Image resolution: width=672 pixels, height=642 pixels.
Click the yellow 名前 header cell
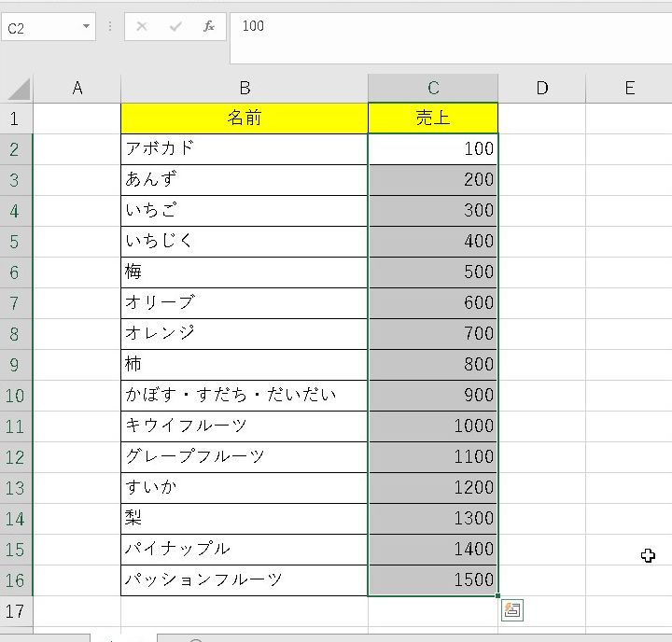pyautogui.click(x=245, y=119)
